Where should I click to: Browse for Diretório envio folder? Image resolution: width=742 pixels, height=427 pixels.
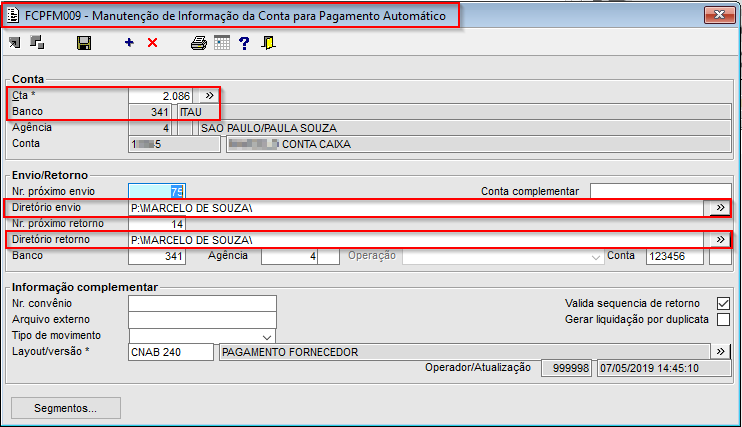(x=720, y=208)
